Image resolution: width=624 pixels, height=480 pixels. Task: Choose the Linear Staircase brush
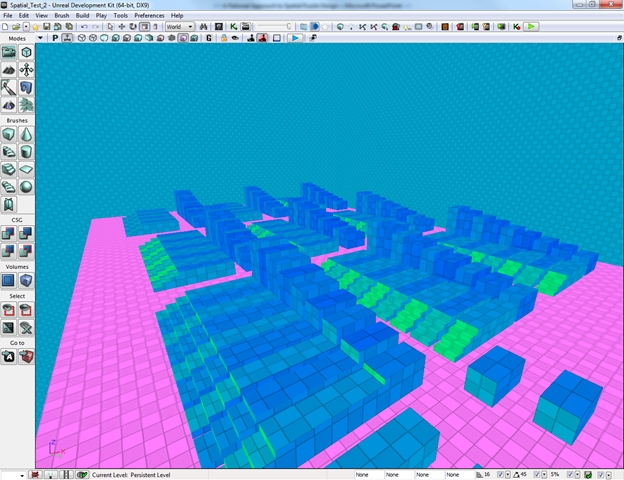click(x=9, y=169)
